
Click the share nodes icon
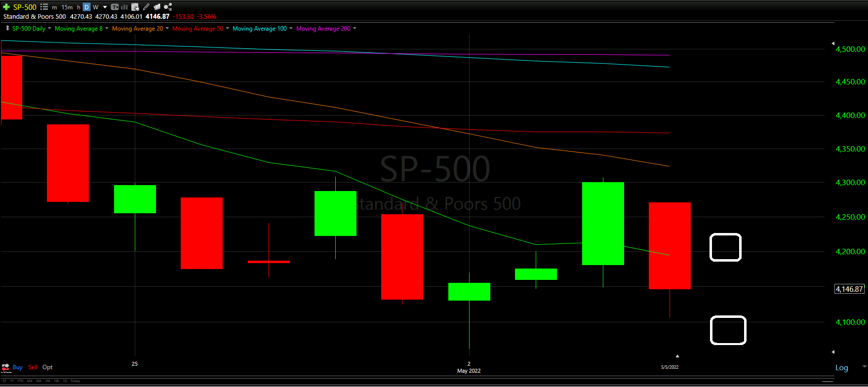(x=168, y=7)
